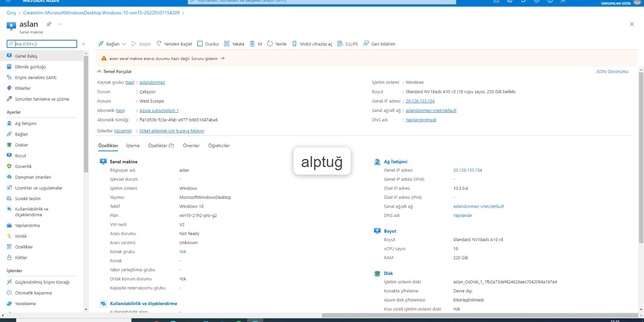Click Durdur to stop the VM

point(208,44)
